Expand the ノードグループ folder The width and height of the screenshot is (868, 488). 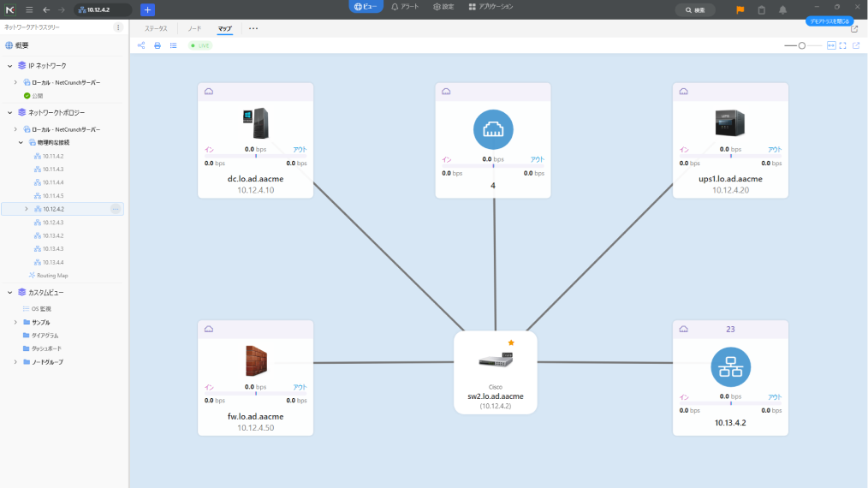(x=15, y=362)
